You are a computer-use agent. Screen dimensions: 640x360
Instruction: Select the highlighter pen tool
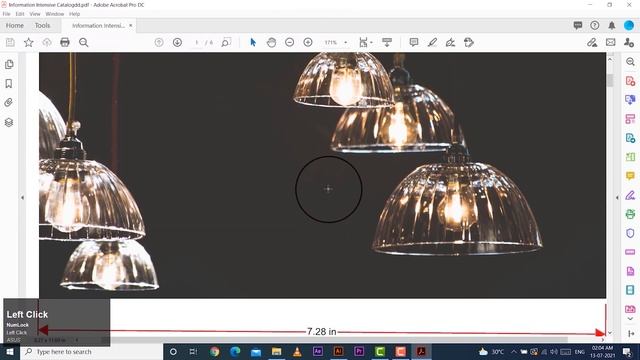click(x=432, y=42)
